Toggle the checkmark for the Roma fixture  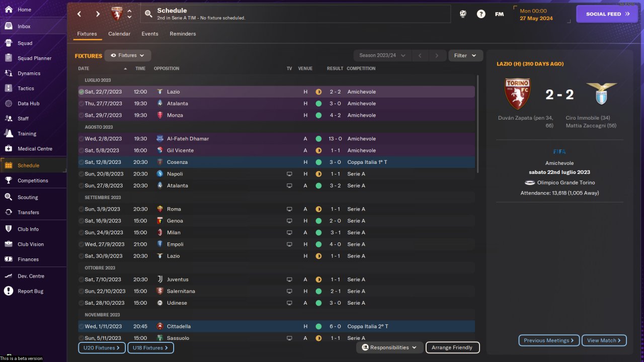82,209
